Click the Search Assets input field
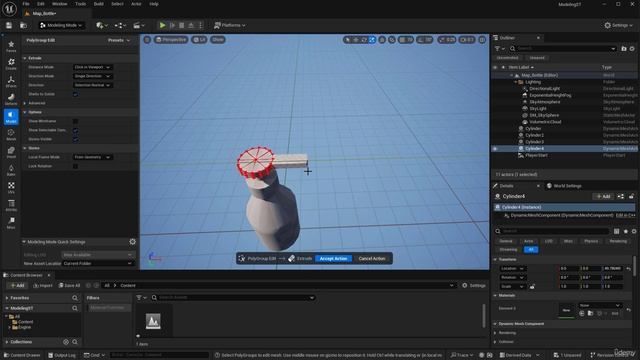Viewport: 640px width, 360px height. click(x=233, y=298)
